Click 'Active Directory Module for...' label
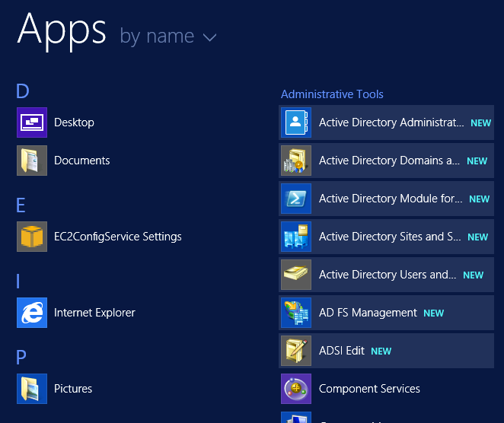This screenshot has height=423, width=504. pos(391,199)
